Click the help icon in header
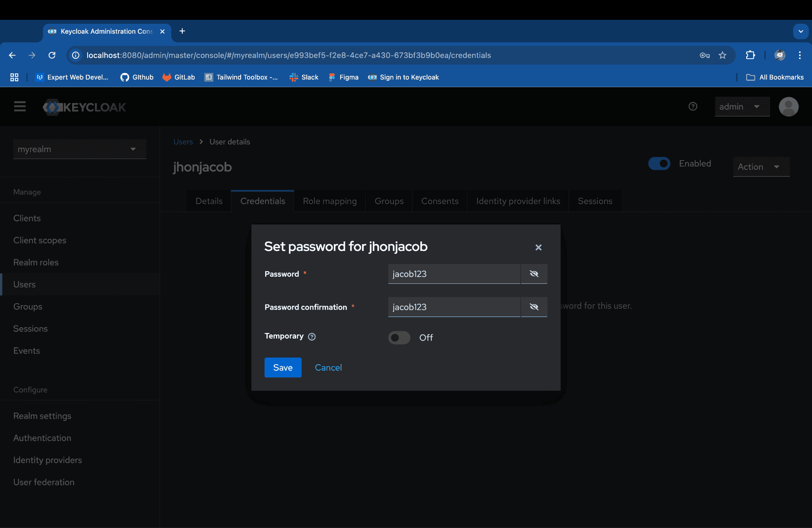Viewport: 812px width, 528px height. [693, 107]
